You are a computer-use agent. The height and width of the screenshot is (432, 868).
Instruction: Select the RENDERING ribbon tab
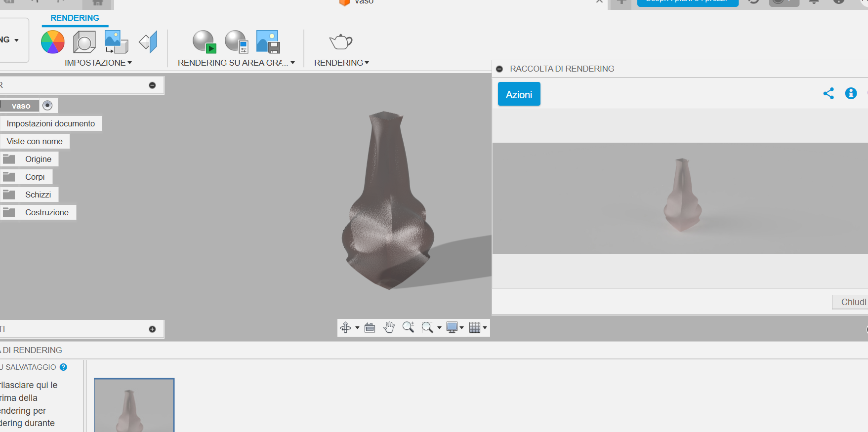point(75,18)
